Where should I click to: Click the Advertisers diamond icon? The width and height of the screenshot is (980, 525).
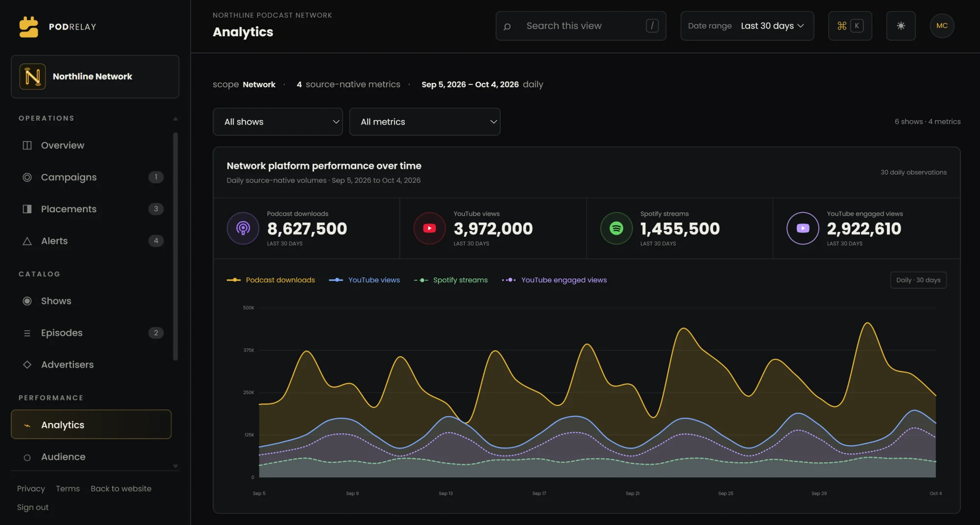[27, 365]
